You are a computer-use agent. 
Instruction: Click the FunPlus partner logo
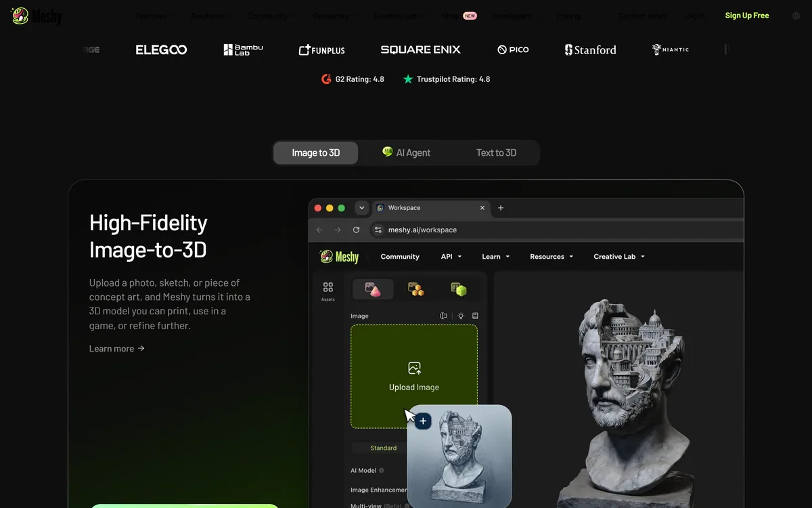tap(321, 49)
